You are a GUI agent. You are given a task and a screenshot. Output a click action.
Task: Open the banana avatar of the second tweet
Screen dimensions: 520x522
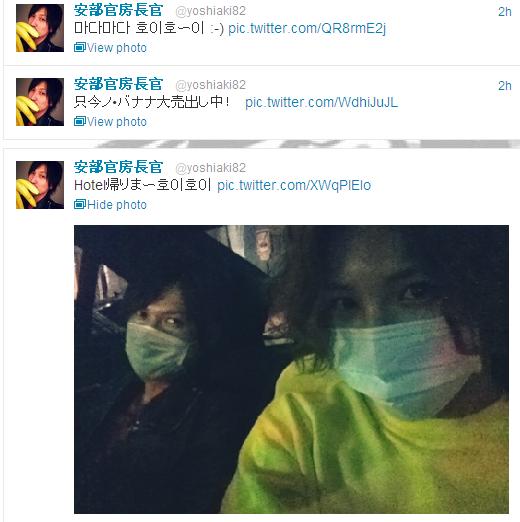click(x=40, y=102)
